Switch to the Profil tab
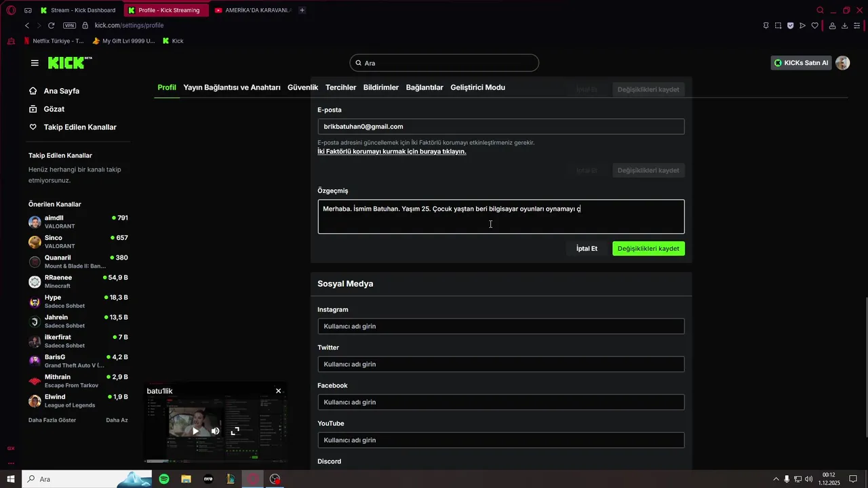This screenshot has height=488, width=868. tap(167, 87)
